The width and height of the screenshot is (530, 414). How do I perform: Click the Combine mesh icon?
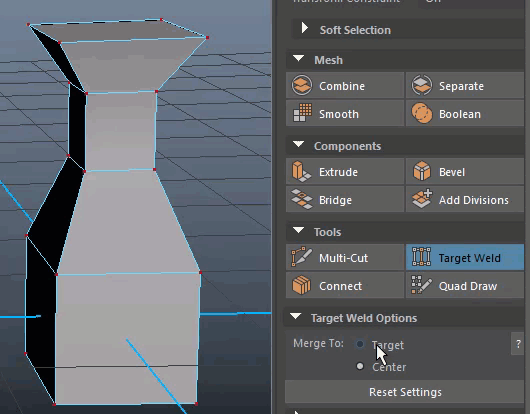point(302,85)
